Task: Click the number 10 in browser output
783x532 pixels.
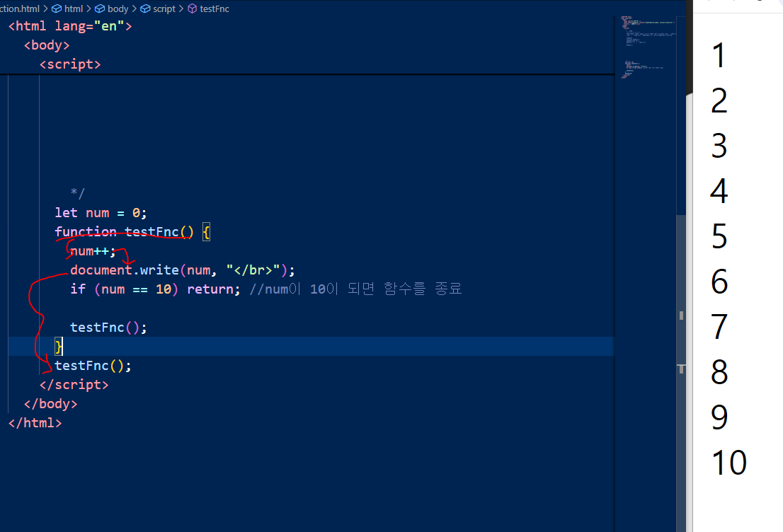Action: click(729, 463)
